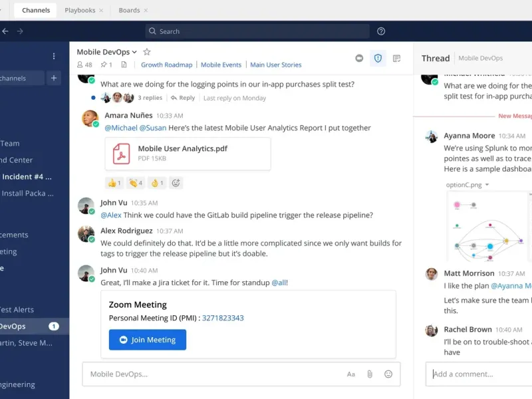The image size is (532, 399).
Task: View the 3 replies thread
Action: click(150, 98)
